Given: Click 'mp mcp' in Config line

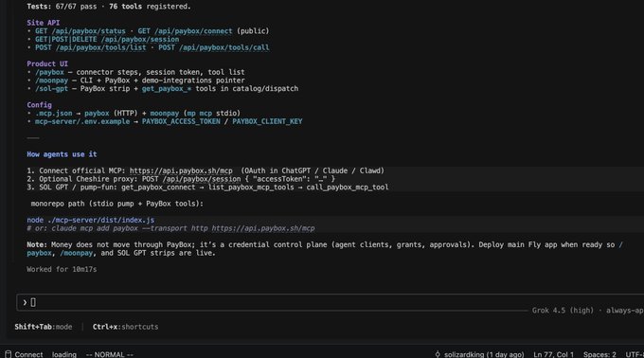Looking at the screenshot, I should coord(199,114).
